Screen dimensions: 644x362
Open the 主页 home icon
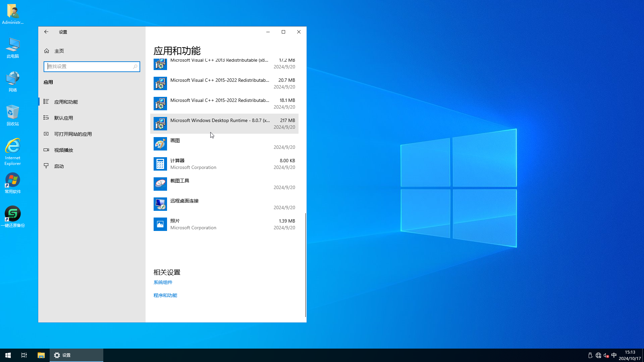click(x=47, y=51)
